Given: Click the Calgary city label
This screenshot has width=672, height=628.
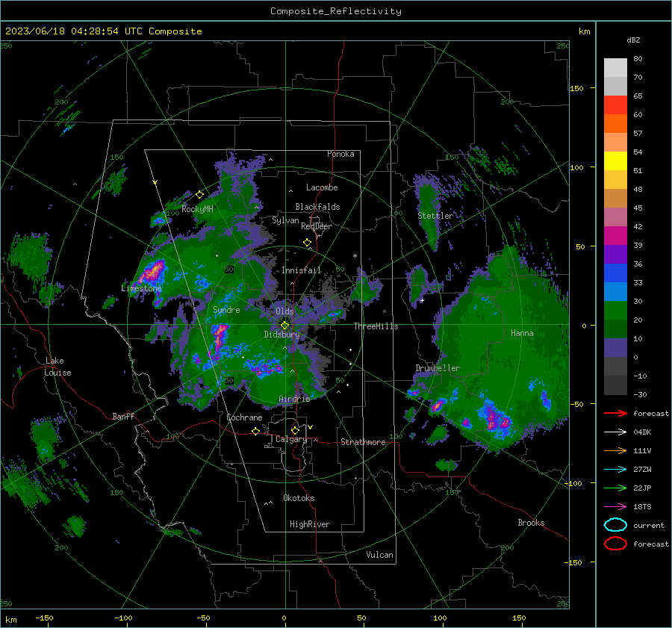Looking at the screenshot, I should coord(291,439).
